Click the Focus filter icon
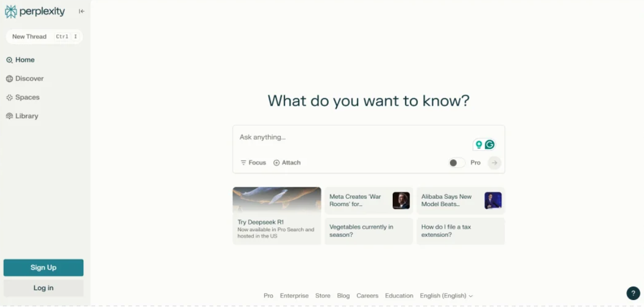This screenshot has width=644, height=307. (243, 163)
